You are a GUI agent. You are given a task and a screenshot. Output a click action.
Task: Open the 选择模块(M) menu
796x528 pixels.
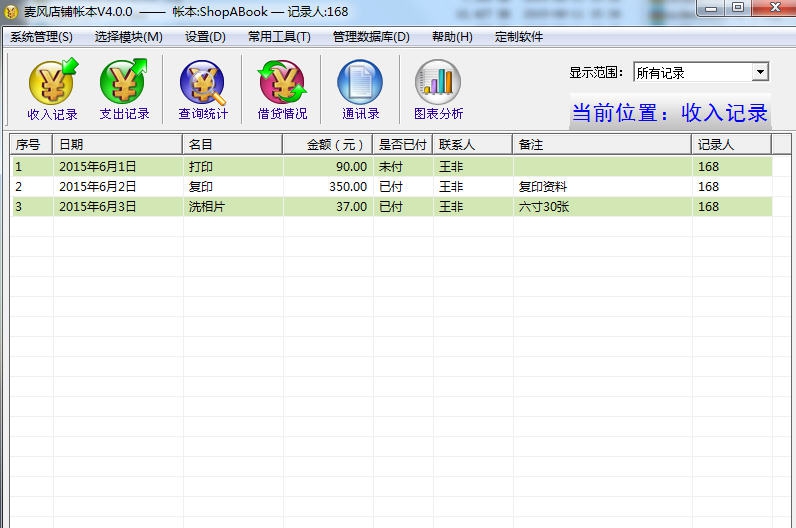tap(128, 37)
